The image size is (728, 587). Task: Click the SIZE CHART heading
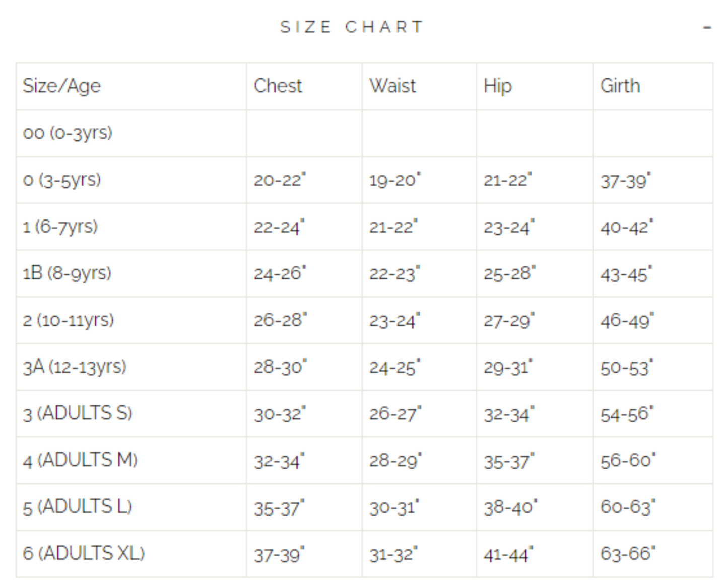point(352,27)
